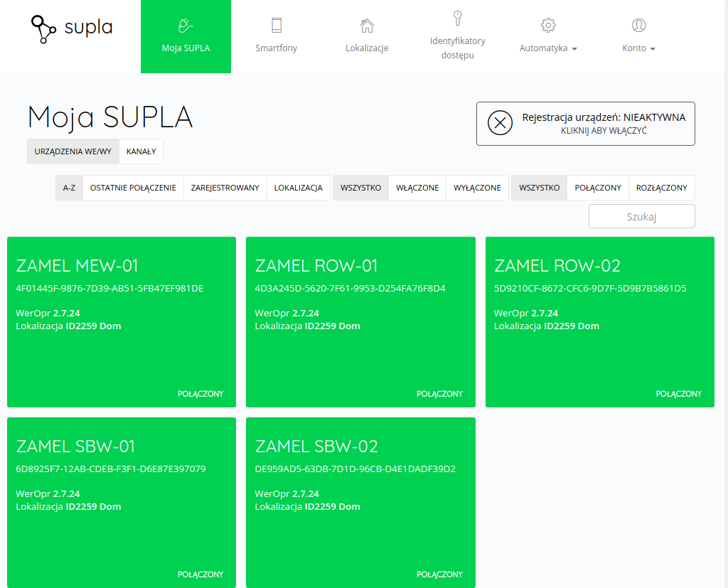Click the Moja SUPLA page heading
Viewport: 728px width, 588px height.
(x=110, y=117)
